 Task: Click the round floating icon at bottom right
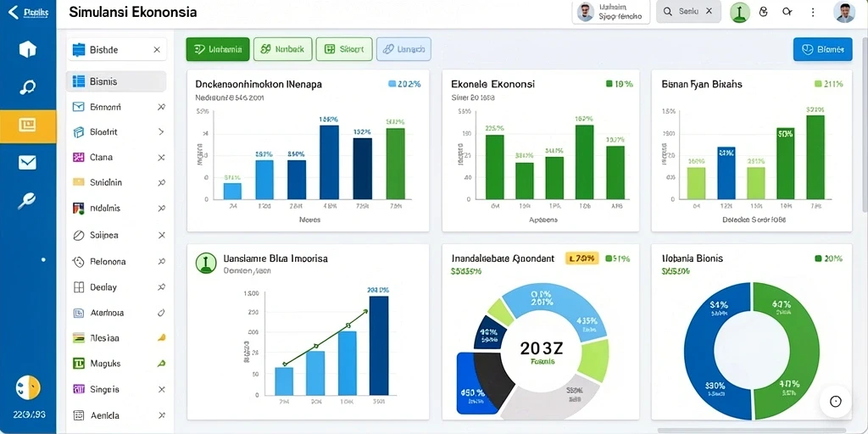pyautogui.click(x=835, y=401)
